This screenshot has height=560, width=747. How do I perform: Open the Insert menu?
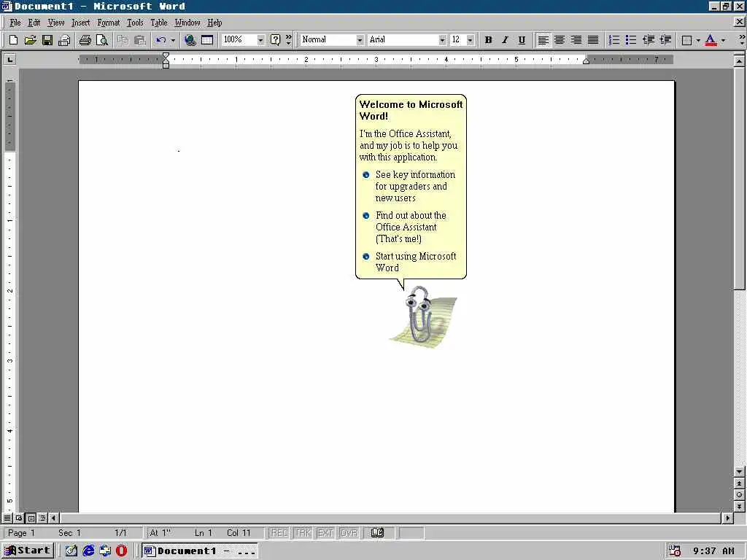point(80,23)
